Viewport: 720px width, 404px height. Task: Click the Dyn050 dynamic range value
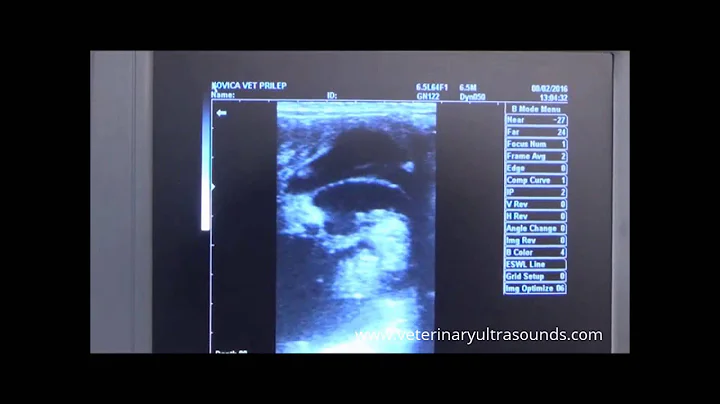point(472,97)
